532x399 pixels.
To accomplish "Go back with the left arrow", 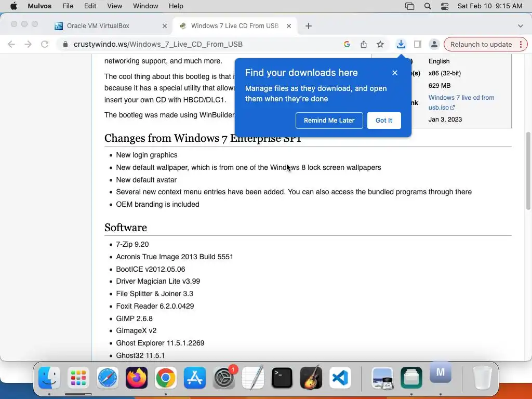I will coord(11,44).
